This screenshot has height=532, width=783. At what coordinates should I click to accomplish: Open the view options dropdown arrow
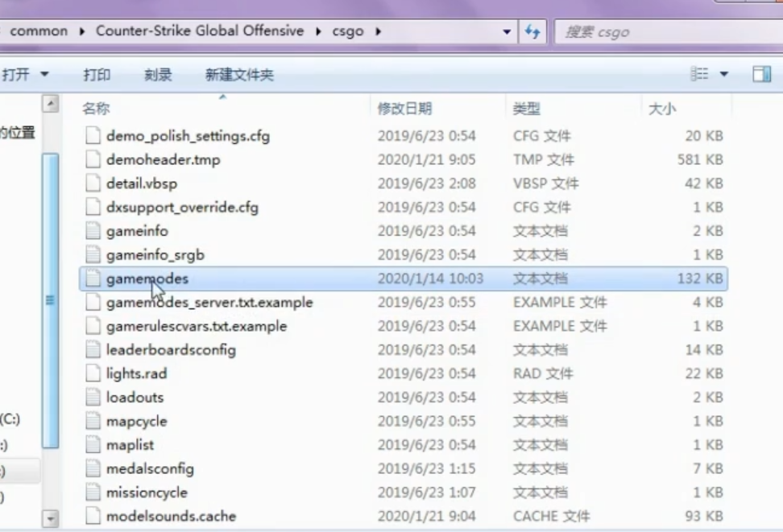[724, 74]
